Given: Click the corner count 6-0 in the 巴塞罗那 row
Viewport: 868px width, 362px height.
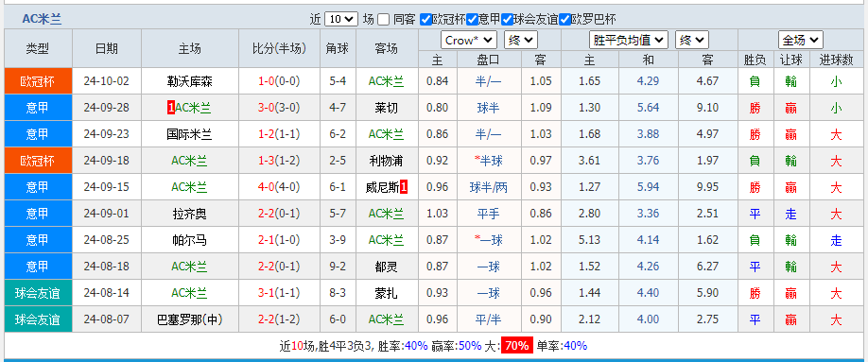Looking at the screenshot, I should 338,319.
